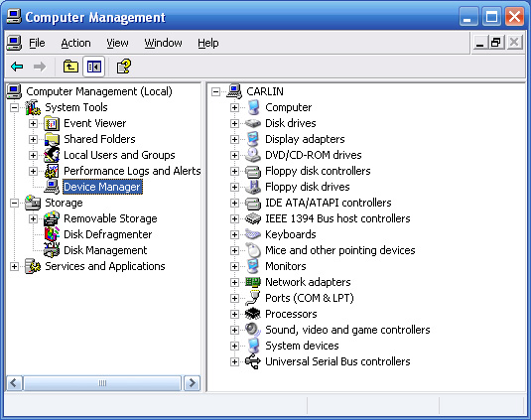Toggle the Show/Hide Console Tree button
The width and height of the screenshot is (531, 420).
(x=94, y=67)
